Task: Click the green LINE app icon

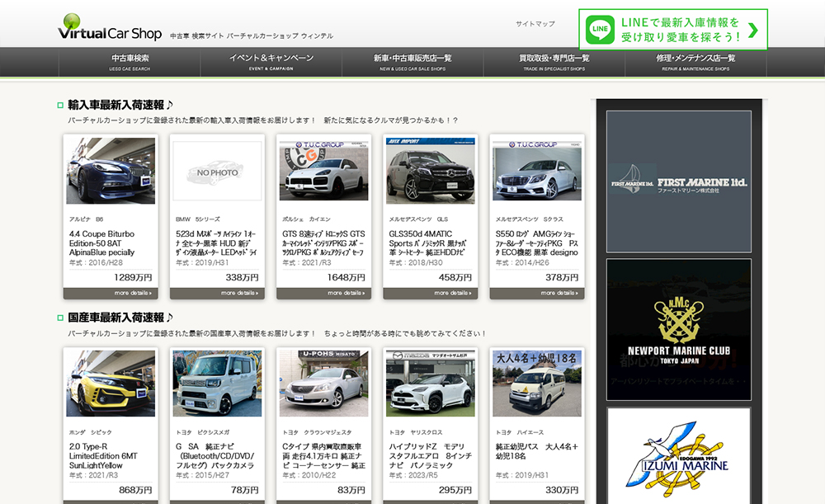Action: 600,30
